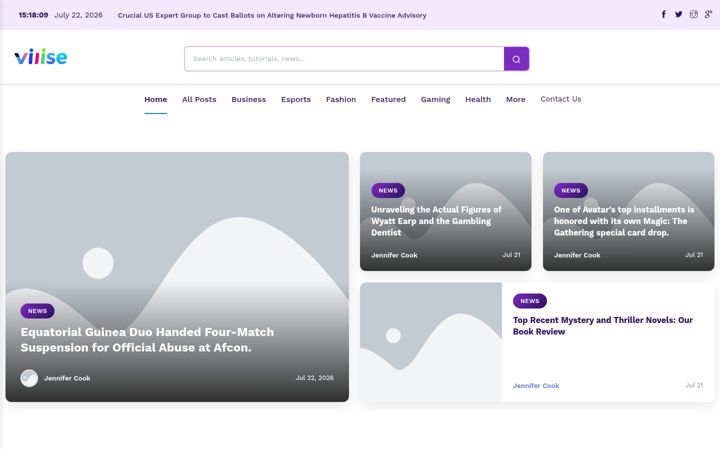
Task: Open the Facebook social icon
Action: click(664, 14)
